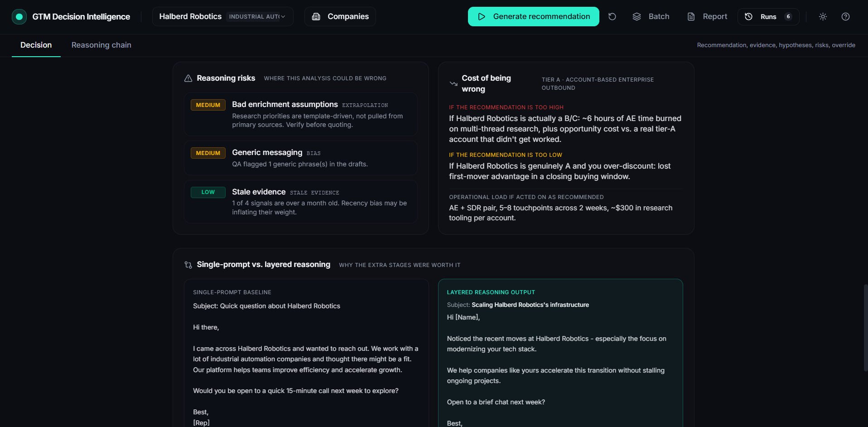Switch to the Reasoning chain tab
Viewport: 868px width, 427px height.
(101, 45)
